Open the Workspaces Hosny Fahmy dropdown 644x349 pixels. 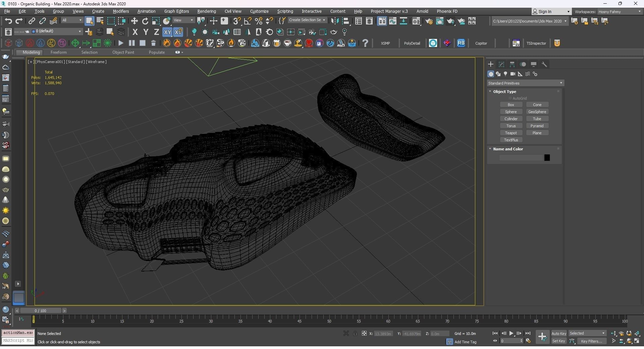620,11
